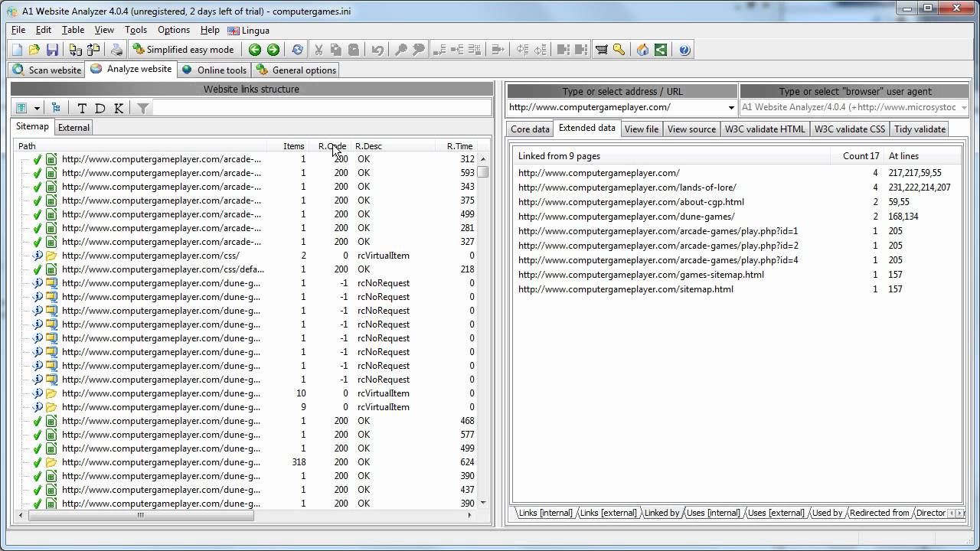
Task: Click the Print icon in toolbar
Action: click(x=116, y=50)
